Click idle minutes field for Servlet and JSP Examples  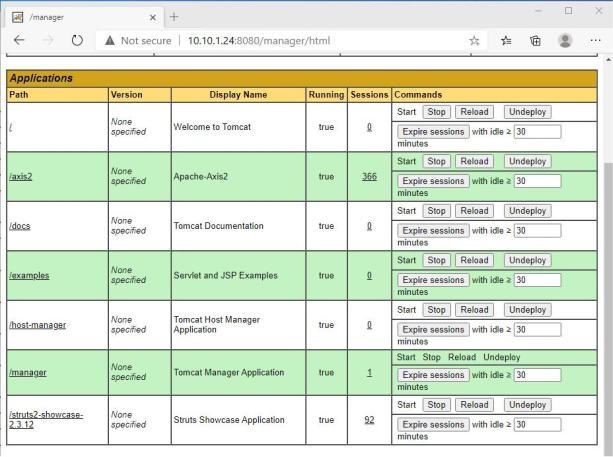click(538, 280)
